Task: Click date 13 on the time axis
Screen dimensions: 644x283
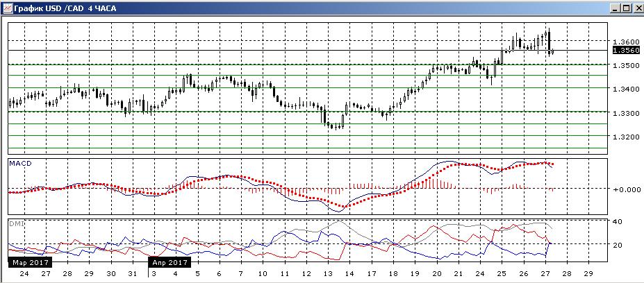Action: point(327,273)
